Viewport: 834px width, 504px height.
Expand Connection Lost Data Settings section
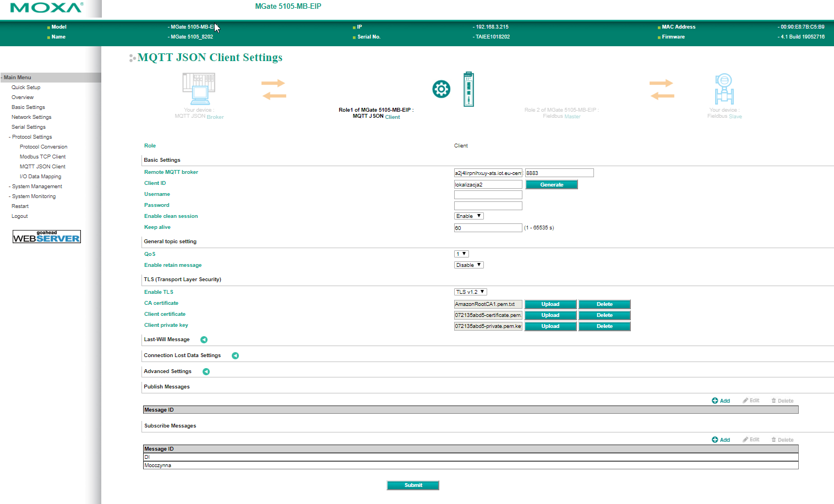point(235,355)
